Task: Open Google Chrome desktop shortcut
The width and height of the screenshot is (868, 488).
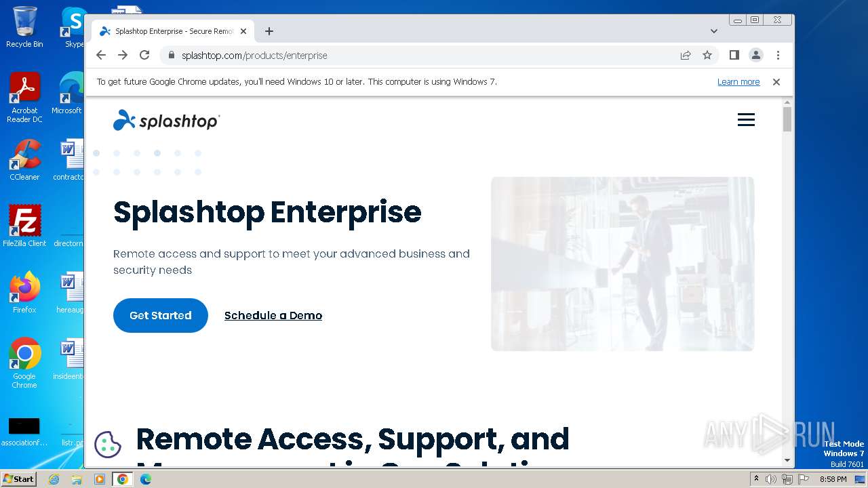Action: 24,363
